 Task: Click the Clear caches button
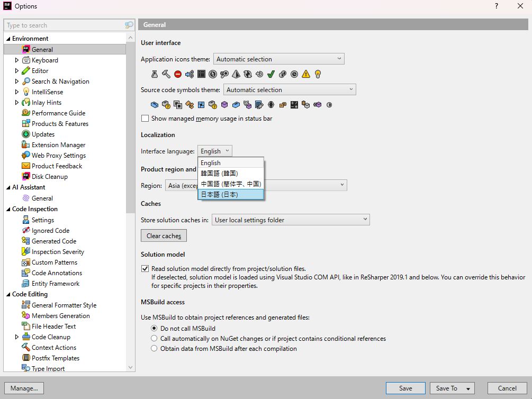point(164,235)
